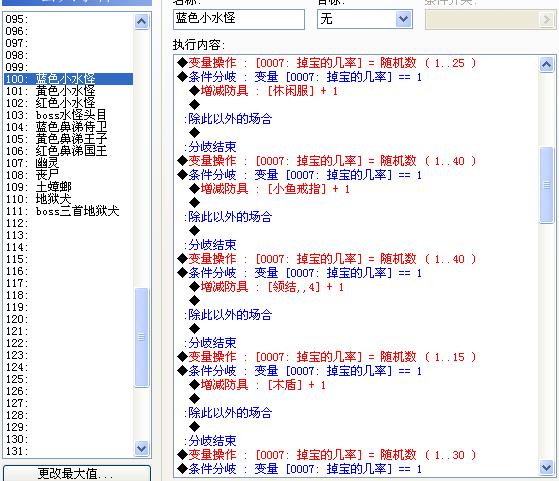The width and height of the screenshot is (559, 481).
Task: Select the first 分歧结束 line
Action: [210, 147]
